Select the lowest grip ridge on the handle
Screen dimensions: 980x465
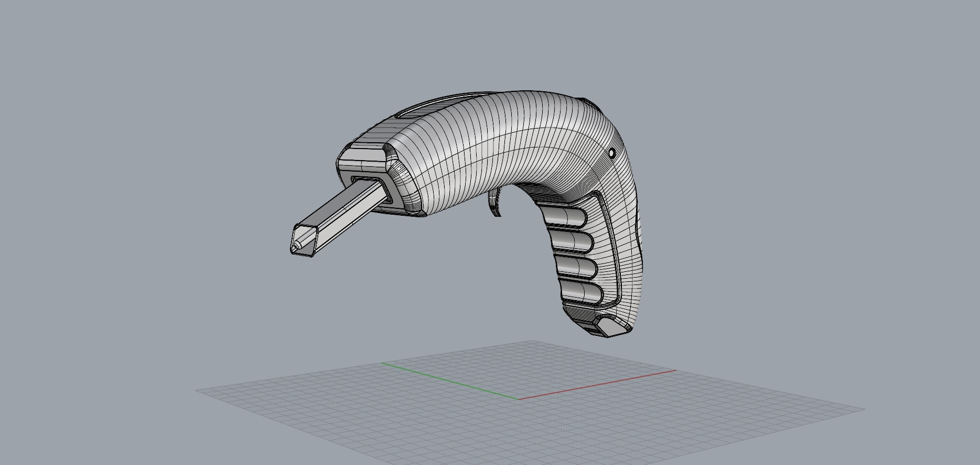582,292
